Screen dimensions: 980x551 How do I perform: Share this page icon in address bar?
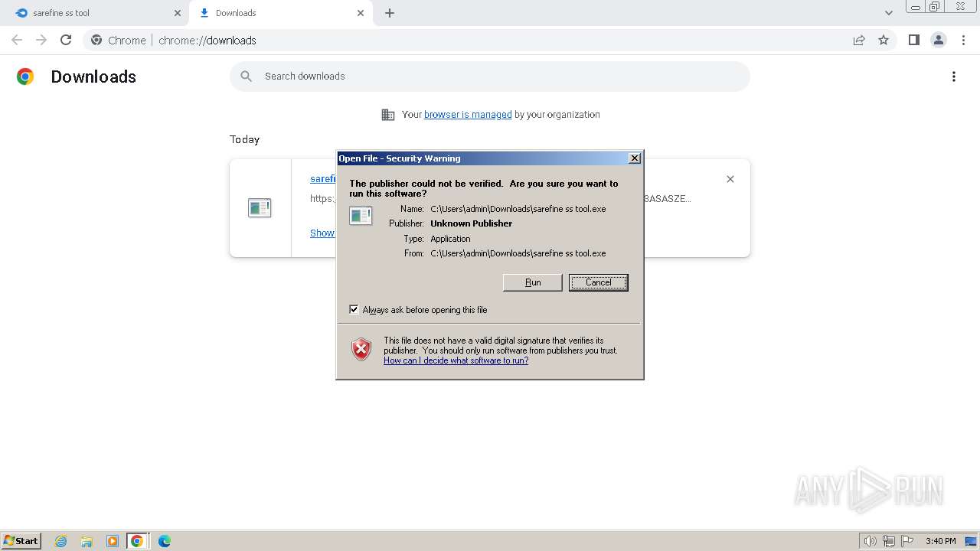click(x=859, y=40)
